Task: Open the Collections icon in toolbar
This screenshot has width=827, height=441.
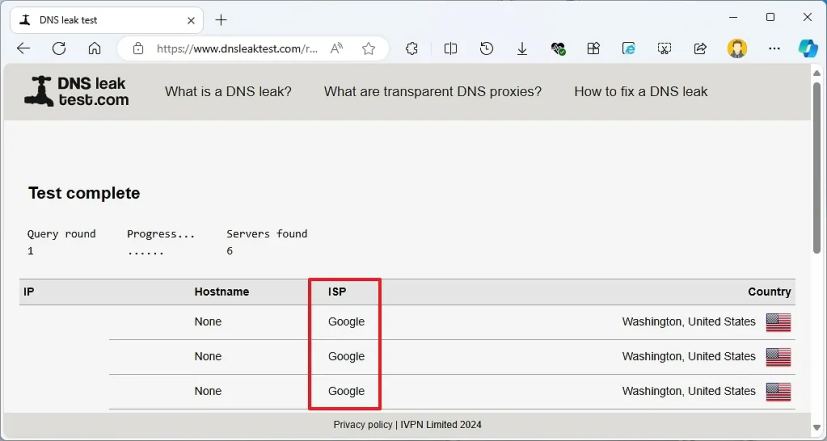Action: (593, 49)
